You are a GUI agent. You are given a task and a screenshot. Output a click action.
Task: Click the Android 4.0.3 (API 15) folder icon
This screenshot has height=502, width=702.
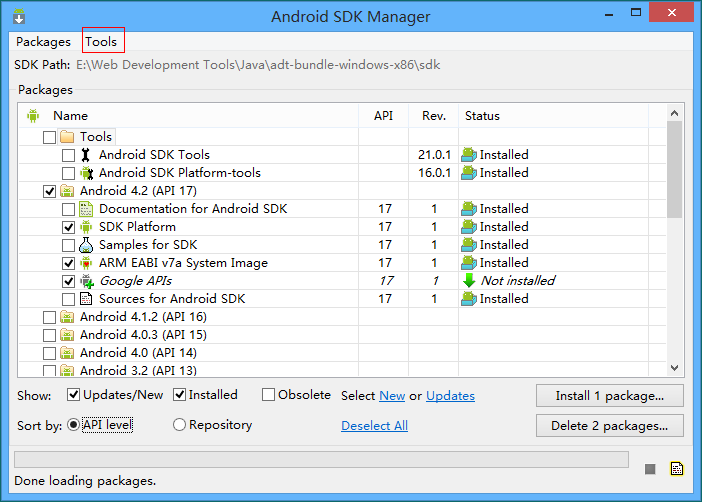click(67, 335)
